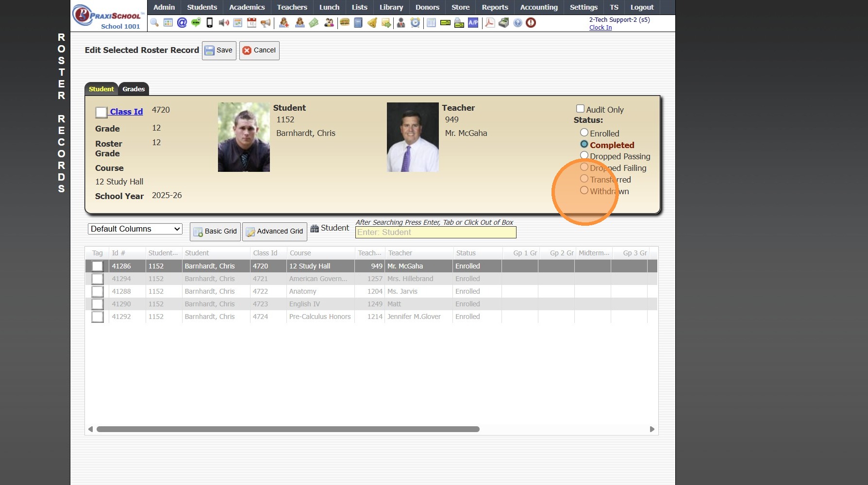Click the student photo of Chris Barnhardt

(244, 137)
